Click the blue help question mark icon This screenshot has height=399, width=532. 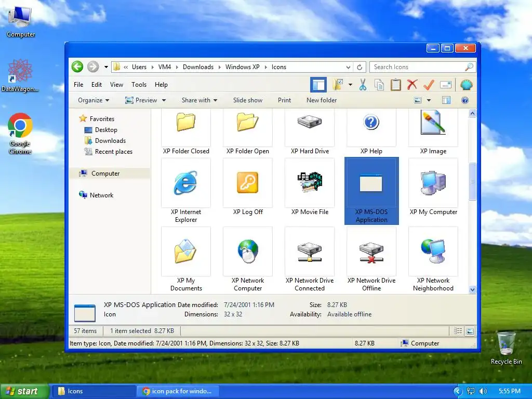pyautogui.click(x=465, y=100)
